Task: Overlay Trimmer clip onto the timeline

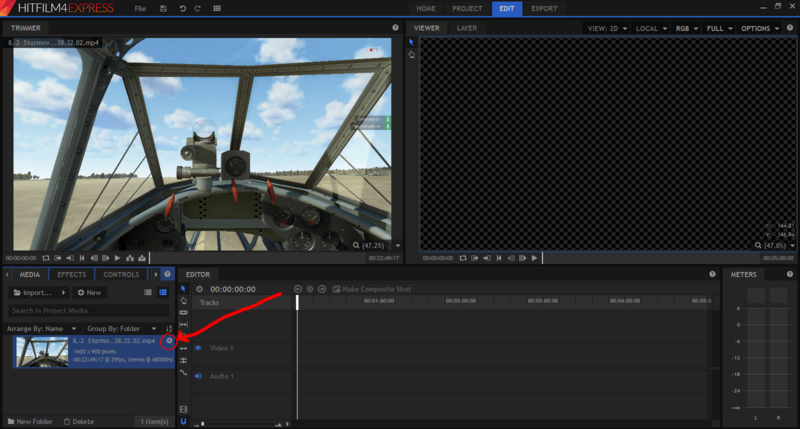Action: coord(142,258)
